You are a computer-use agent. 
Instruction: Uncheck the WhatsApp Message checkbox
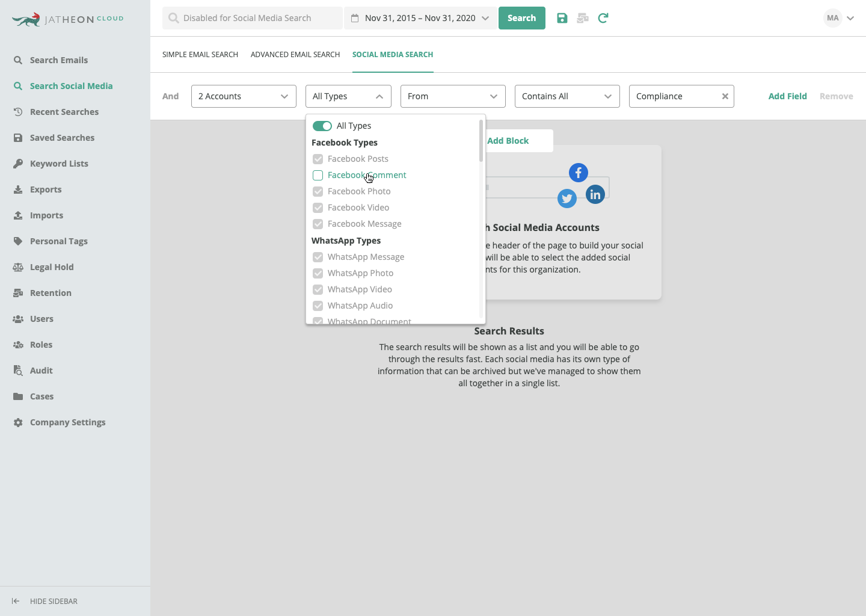(318, 257)
